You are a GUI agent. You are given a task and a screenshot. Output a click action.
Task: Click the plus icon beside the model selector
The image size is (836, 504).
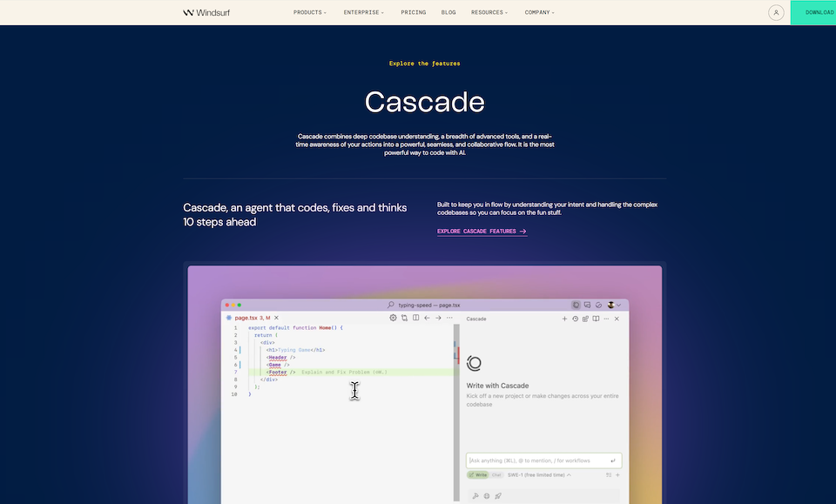618,474
